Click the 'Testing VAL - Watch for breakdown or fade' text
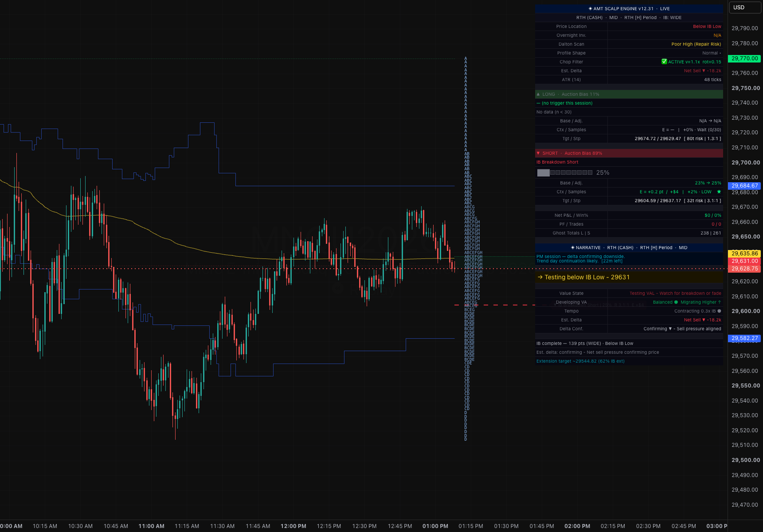The image size is (763, 532). click(675, 293)
